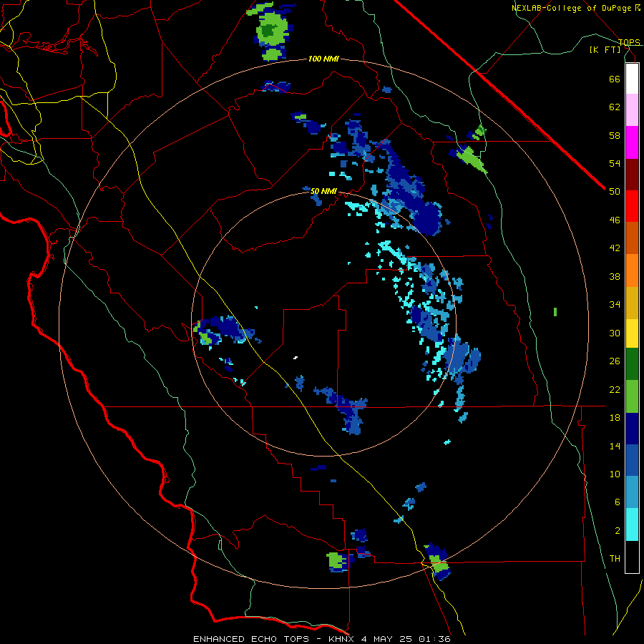Click the white top color swatch above 66
This screenshot has height=644, width=644.
(632, 79)
